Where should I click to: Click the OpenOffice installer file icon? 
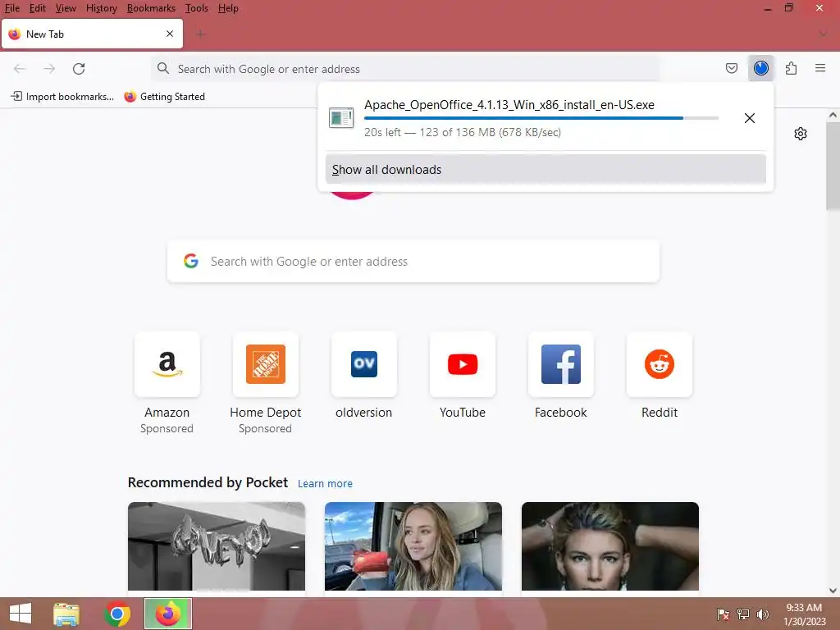click(341, 118)
